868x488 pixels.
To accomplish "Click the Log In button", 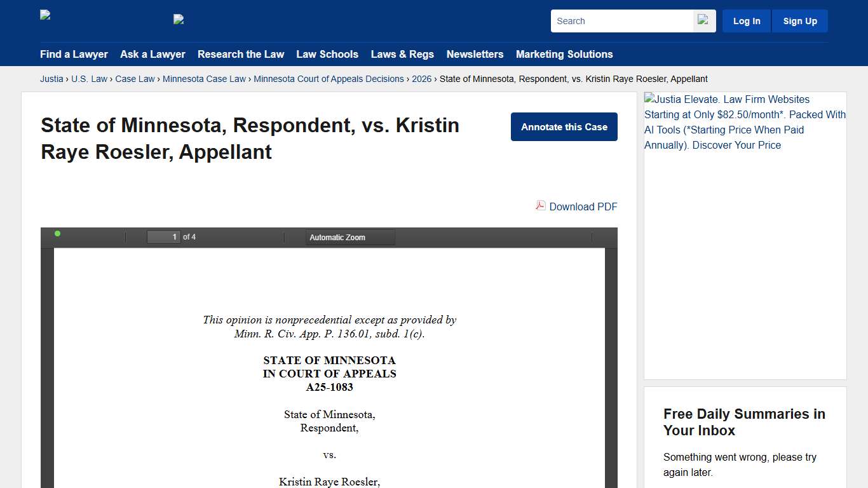I will (x=746, y=20).
